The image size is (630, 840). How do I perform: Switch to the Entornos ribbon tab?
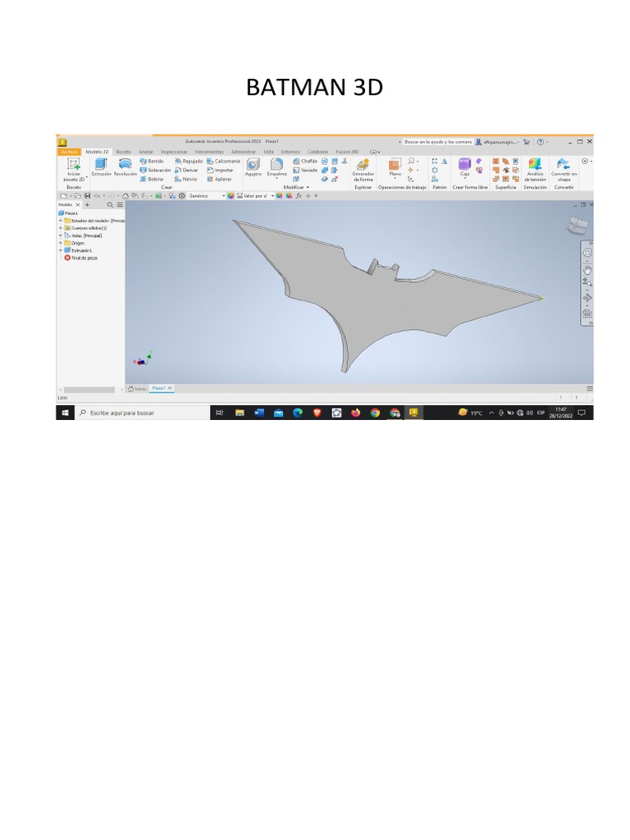[x=291, y=152]
